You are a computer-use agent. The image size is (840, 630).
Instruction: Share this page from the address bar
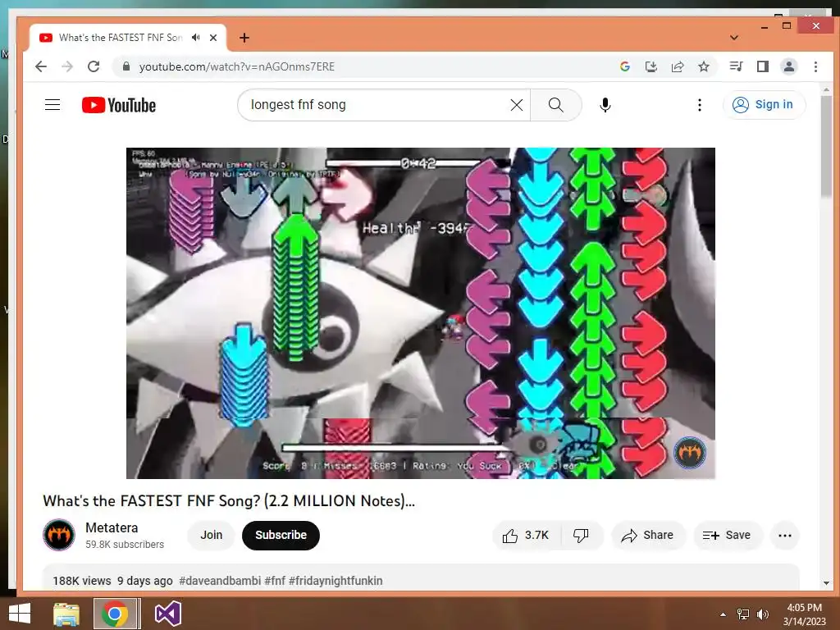pyautogui.click(x=678, y=66)
